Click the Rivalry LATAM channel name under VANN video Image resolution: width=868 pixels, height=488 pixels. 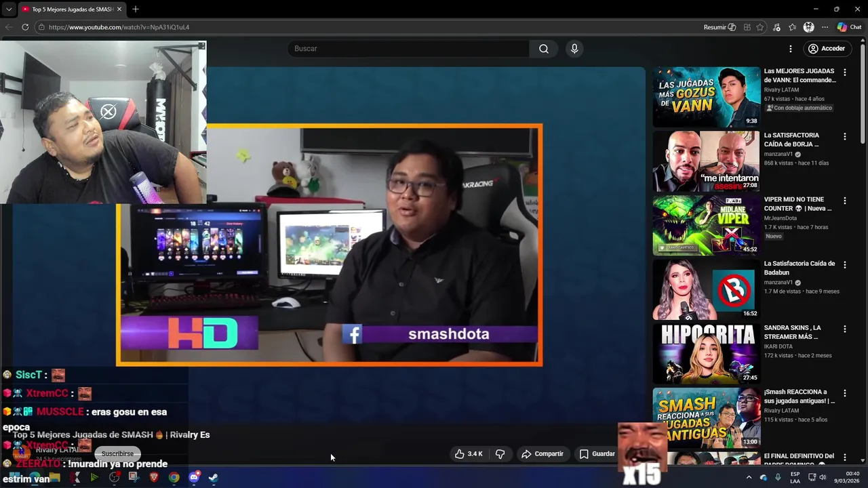pyautogui.click(x=781, y=89)
